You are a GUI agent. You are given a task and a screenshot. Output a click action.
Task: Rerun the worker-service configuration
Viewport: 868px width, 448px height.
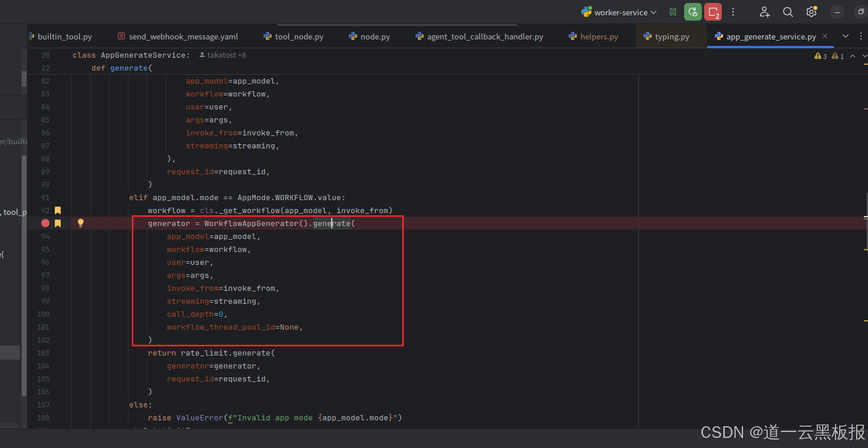click(692, 12)
